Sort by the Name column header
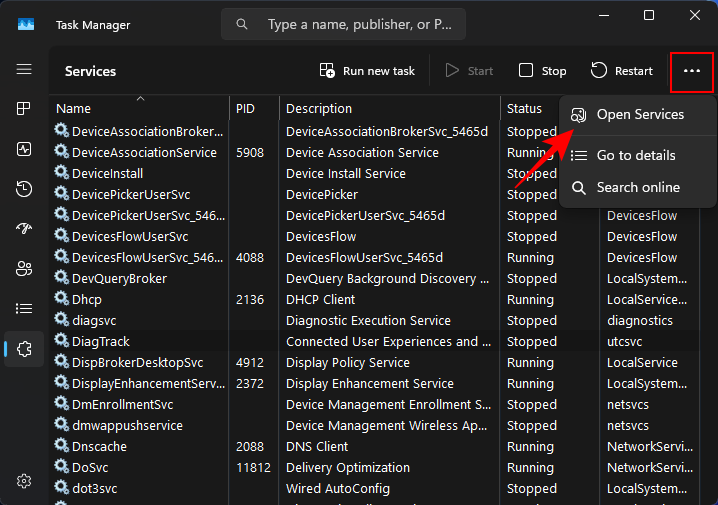Image resolution: width=718 pixels, height=505 pixels. click(139, 109)
